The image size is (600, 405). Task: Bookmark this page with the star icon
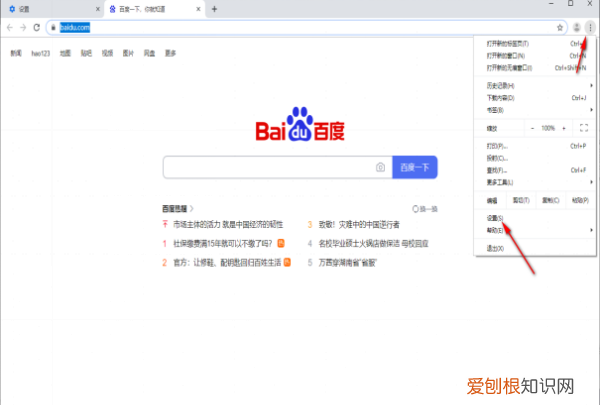pos(559,28)
